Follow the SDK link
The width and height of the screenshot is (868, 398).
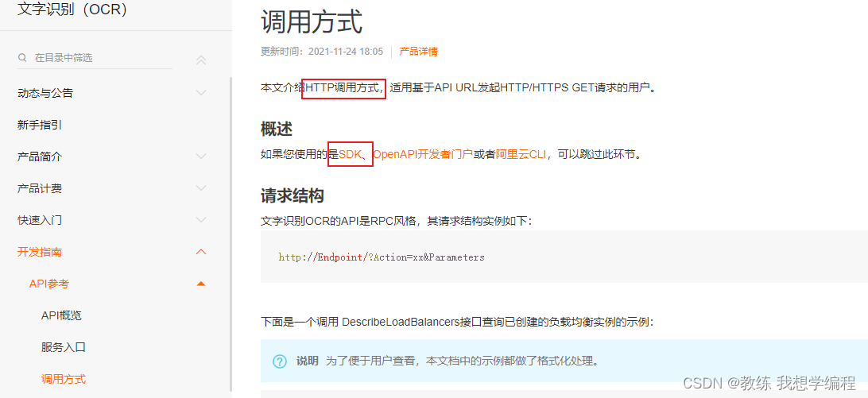tap(350, 154)
